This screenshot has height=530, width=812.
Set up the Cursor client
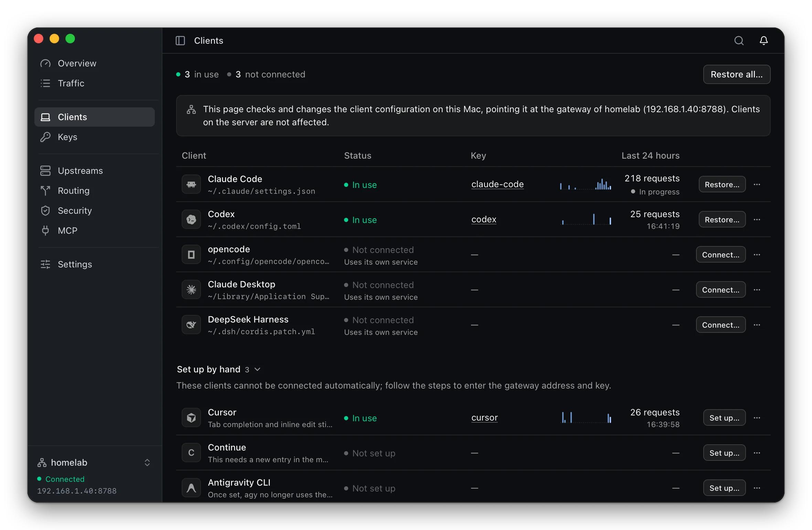724,418
